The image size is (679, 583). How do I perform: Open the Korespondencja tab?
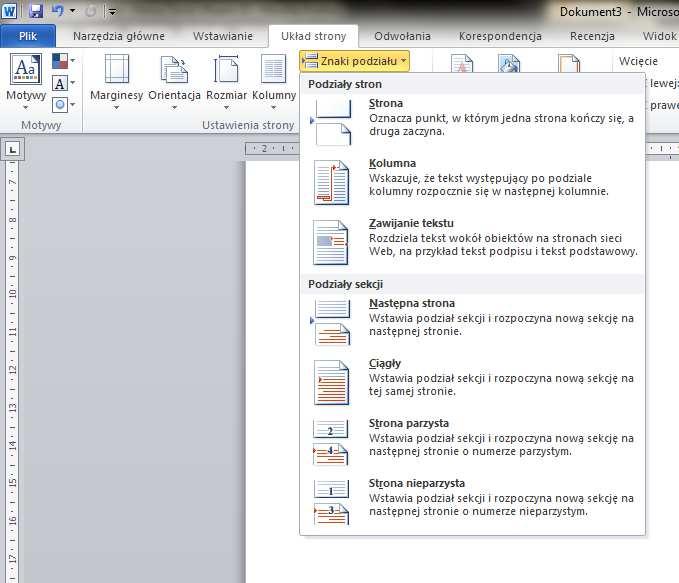pyautogui.click(x=500, y=36)
